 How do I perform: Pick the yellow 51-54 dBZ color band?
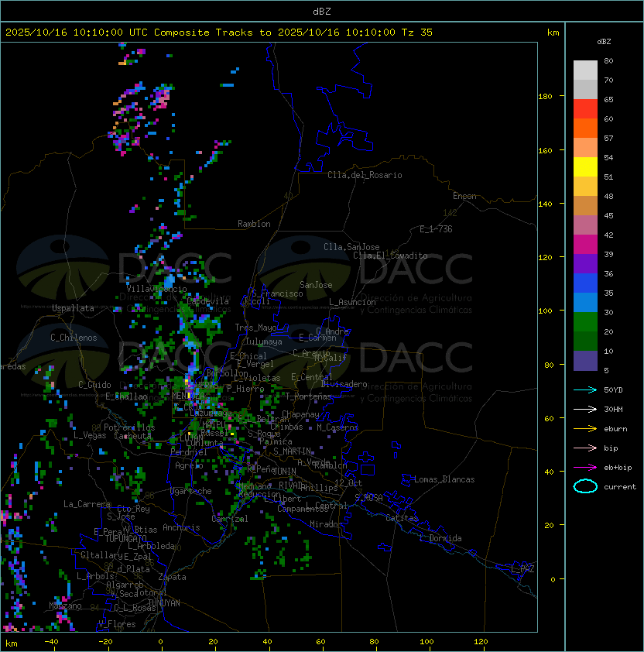(585, 167)
